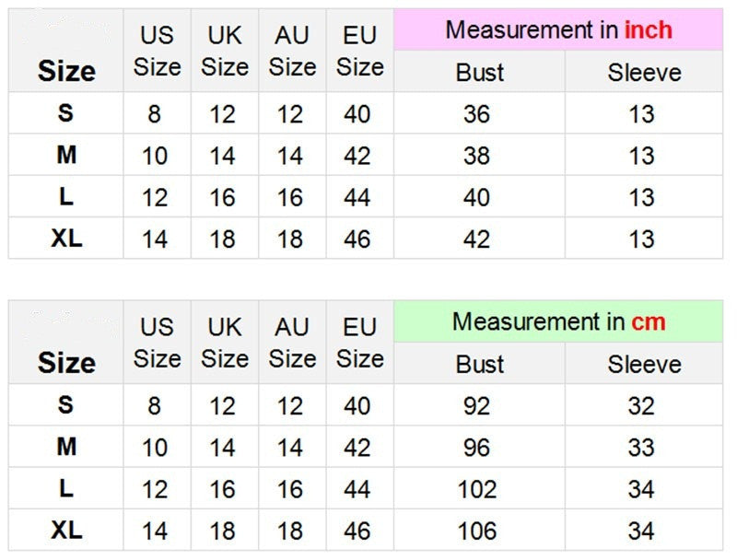Select bust value 92 in cm table
The width and height of the screenshot is (737, 560).
(x=477, y=406)
